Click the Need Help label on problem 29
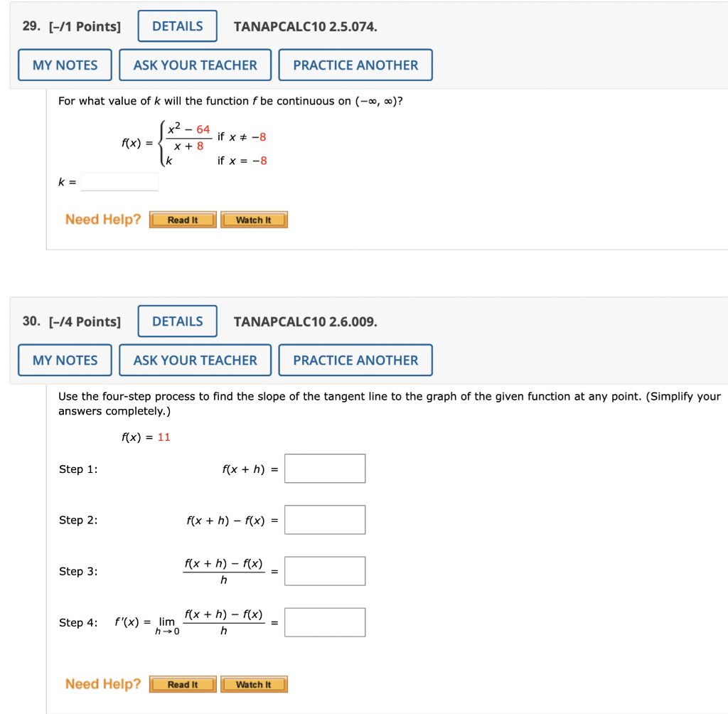Viewport: 728px width, 714px height. 102,219
